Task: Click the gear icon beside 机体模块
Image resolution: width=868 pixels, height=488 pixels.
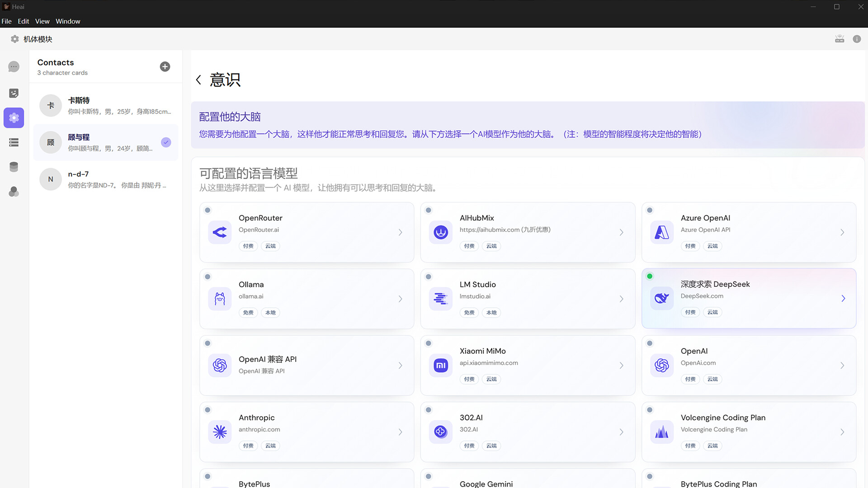Action: tap(14, 39)
